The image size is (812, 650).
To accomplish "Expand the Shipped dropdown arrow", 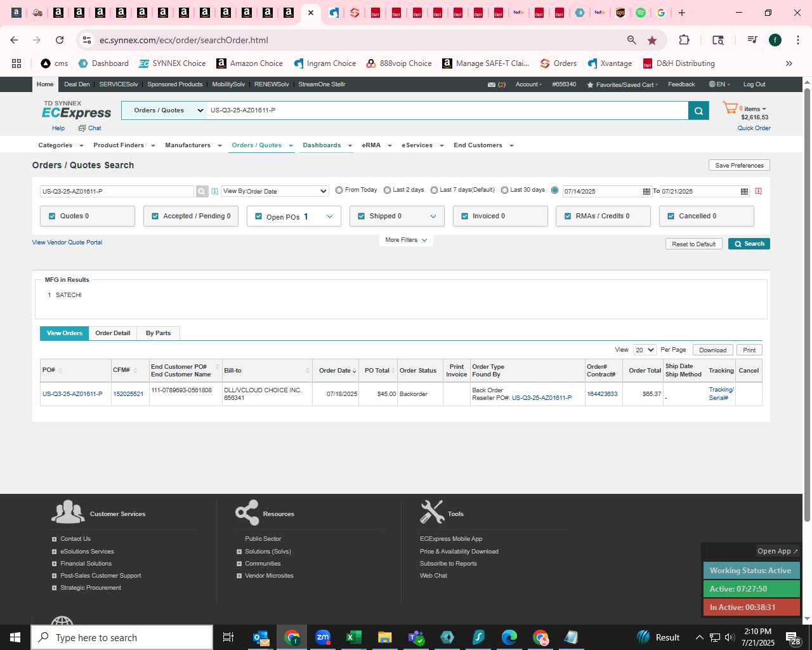I will (433, 216).
